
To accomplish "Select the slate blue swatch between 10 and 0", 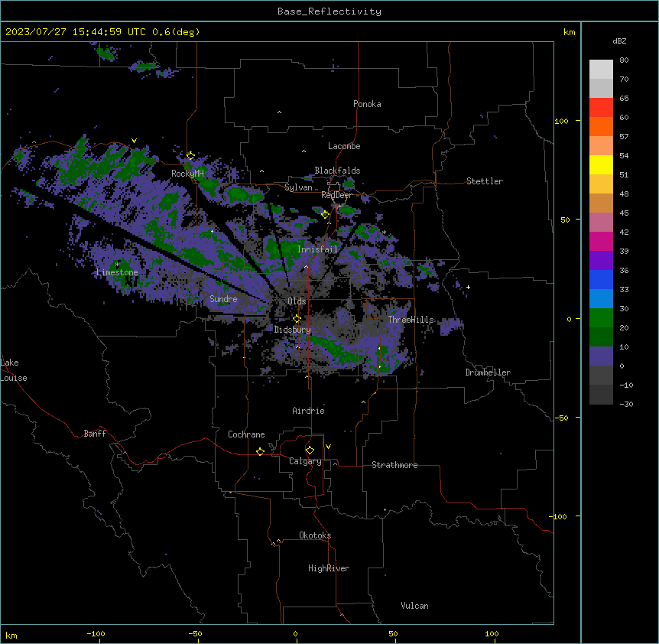I will [601, 356].
